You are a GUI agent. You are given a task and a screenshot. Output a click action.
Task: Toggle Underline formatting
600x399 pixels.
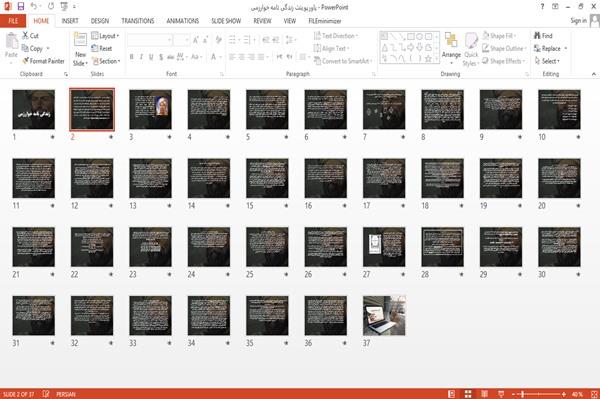click(x=151, y=57)
